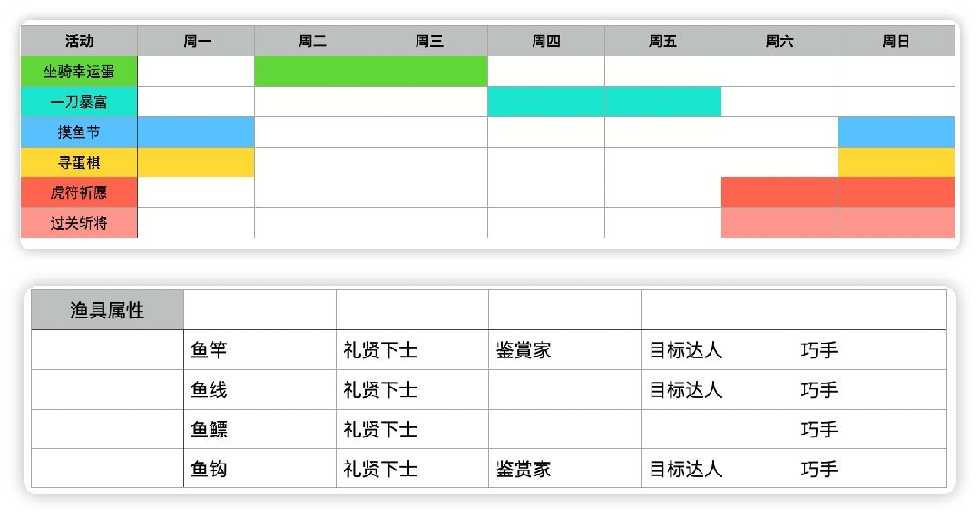Click 鉴赏家 in the 鱼钩 row
This screenshot has height=518, width=980.
click(524, 469)
